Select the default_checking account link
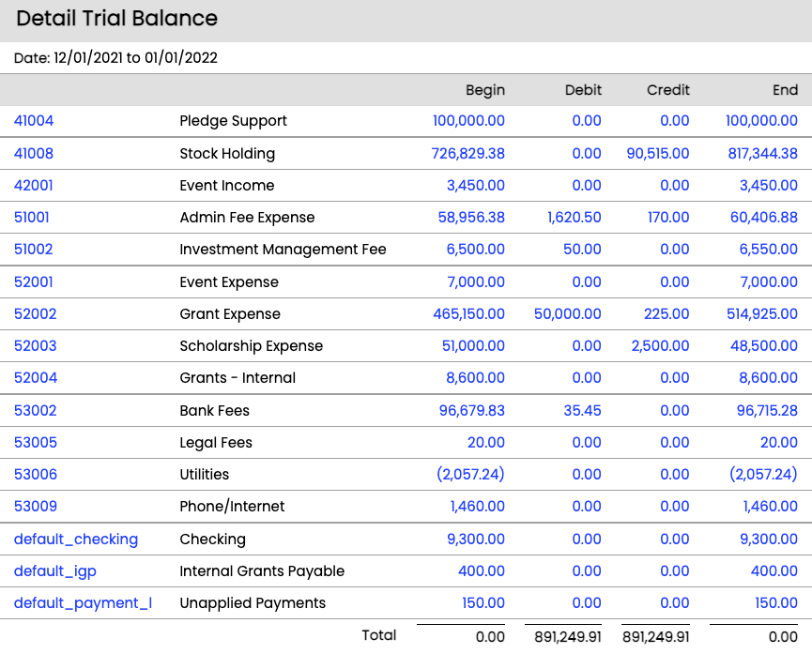 (x=75, y=539)
